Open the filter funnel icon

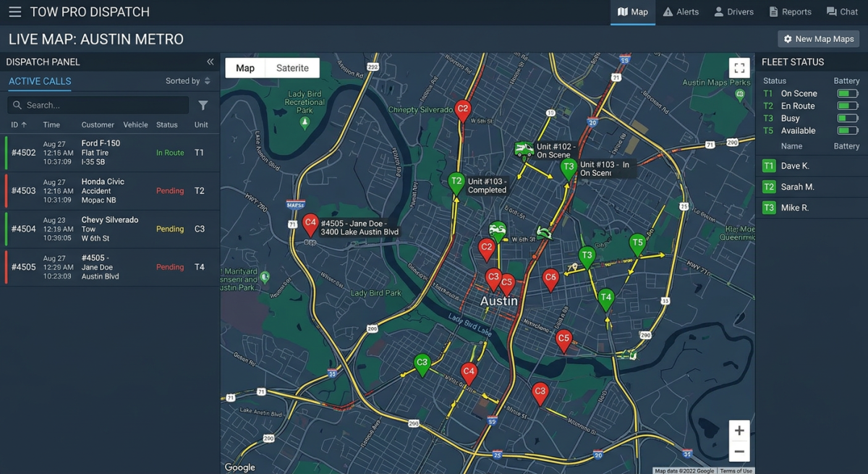(x=203, y=106)
